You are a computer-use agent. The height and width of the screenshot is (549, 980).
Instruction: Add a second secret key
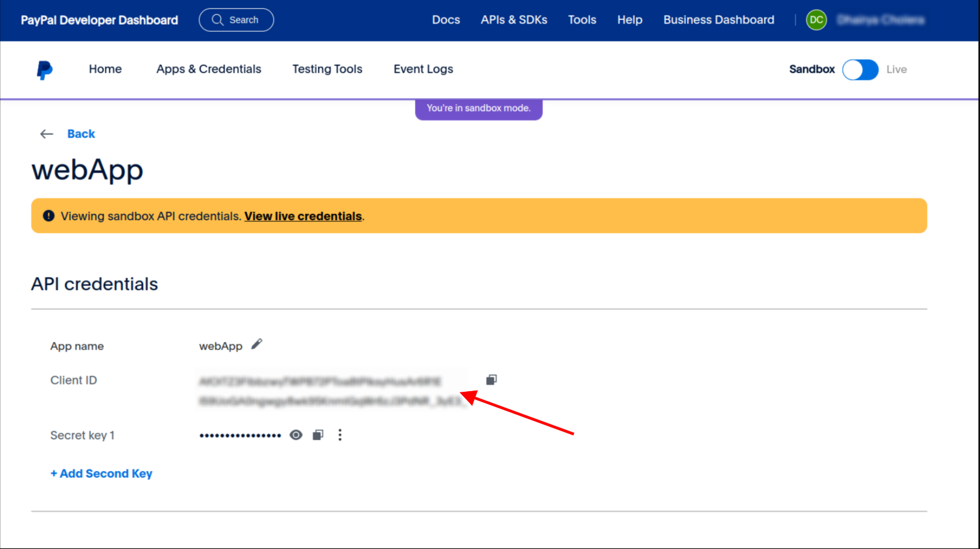coord(101,473)
